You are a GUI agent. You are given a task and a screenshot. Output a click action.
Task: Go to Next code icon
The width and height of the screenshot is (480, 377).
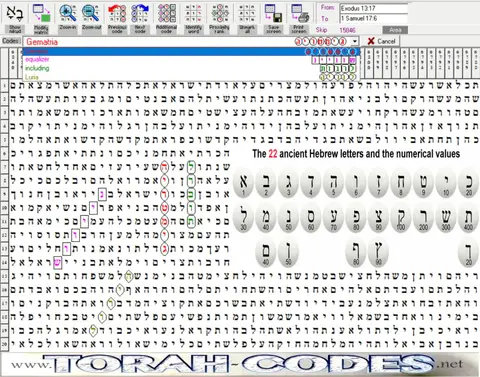click(140, 13)
